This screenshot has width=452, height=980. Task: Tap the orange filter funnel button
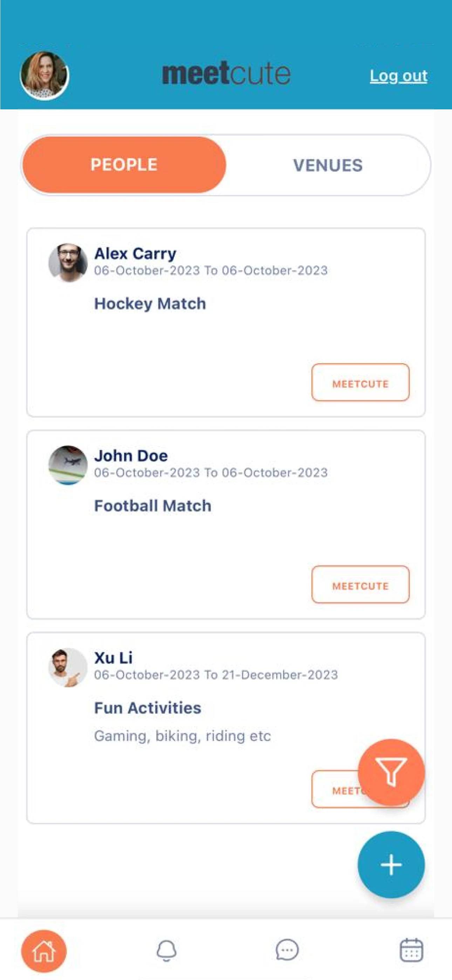[x=391, y=772]
